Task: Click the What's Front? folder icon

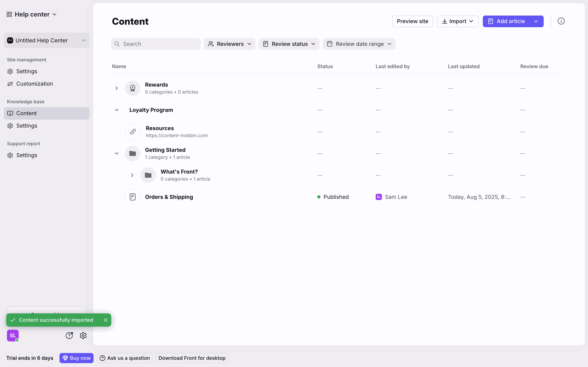Action: (148, 175)
